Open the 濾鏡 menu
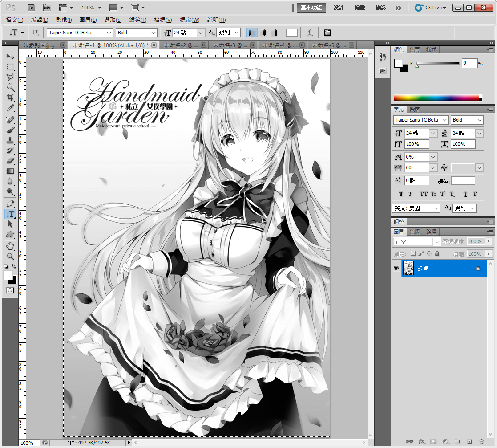This screenshot has height=448, width=497. coord(138,20)
